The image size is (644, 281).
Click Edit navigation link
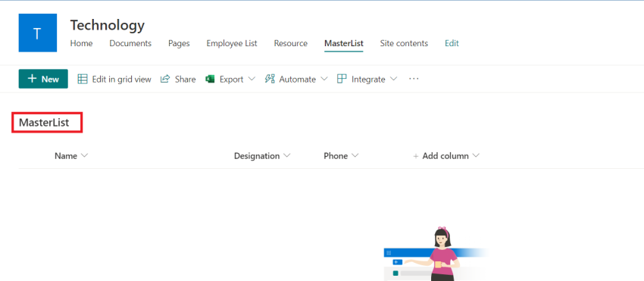[x=452, y=43]
